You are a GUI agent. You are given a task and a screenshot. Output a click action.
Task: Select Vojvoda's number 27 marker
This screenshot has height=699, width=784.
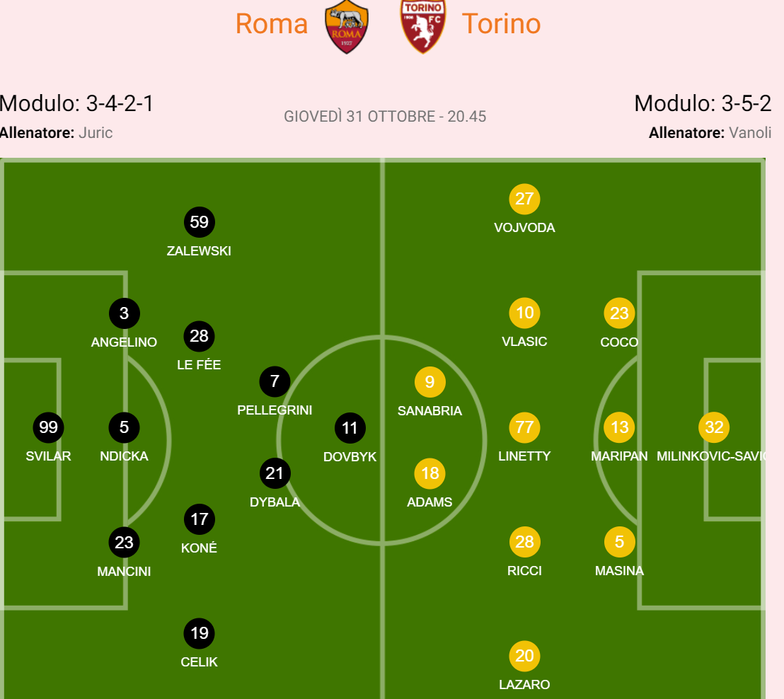click(x=524, y=199)
